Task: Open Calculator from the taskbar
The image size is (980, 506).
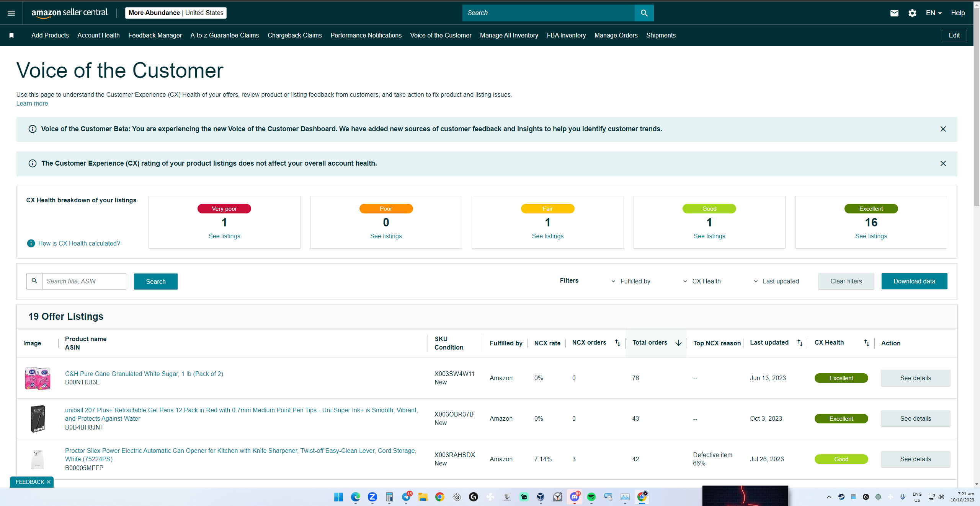Action: point(389,497)
